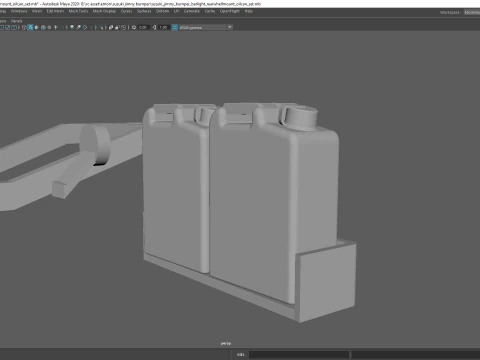Toggle the Shadows icon
The width and height of the screenshot is (480, 360).
pyautogui.click(x=62, y=27)
